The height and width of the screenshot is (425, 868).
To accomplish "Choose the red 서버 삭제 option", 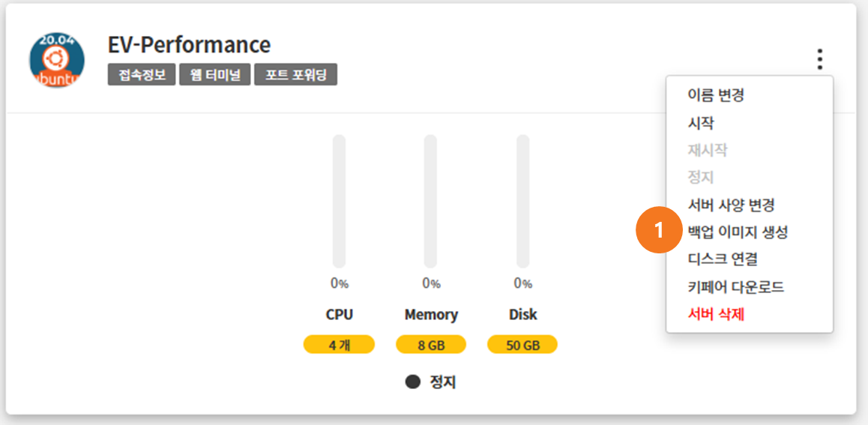I will (x=716, y=314).
